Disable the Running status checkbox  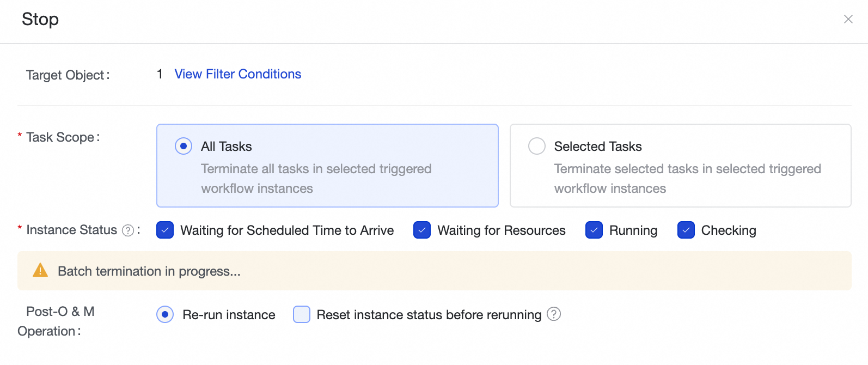594,230
